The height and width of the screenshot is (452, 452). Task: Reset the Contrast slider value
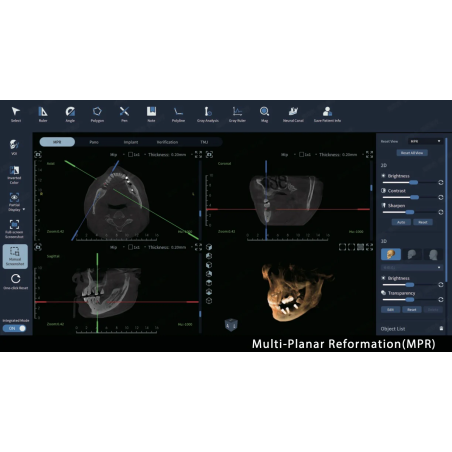click(x=441, y=197)
